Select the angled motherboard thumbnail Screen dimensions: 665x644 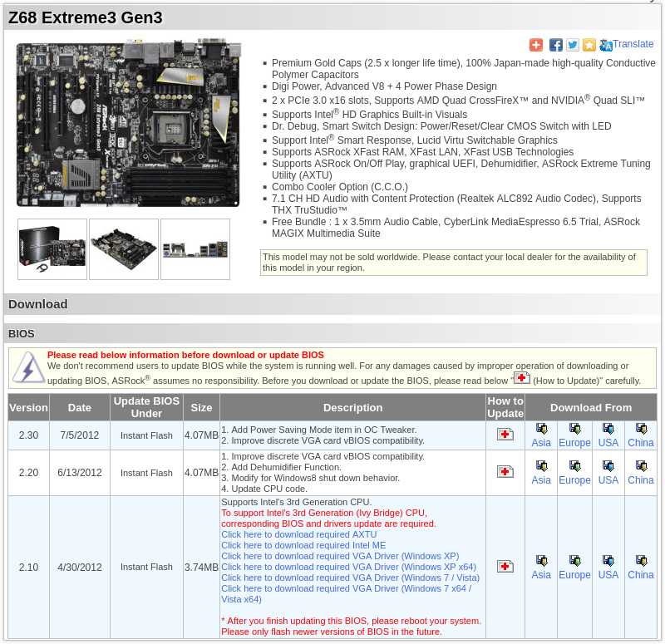point(124,249)
